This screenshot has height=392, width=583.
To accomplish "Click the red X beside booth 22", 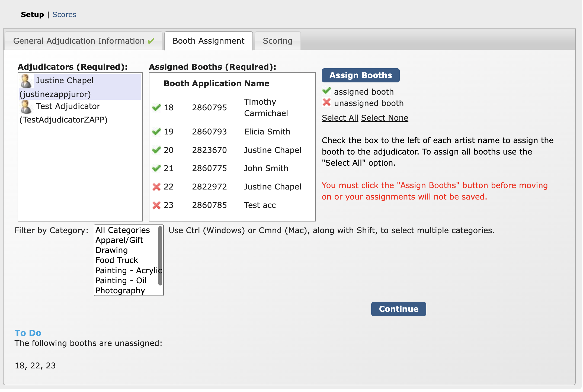I will coord(156,187).
